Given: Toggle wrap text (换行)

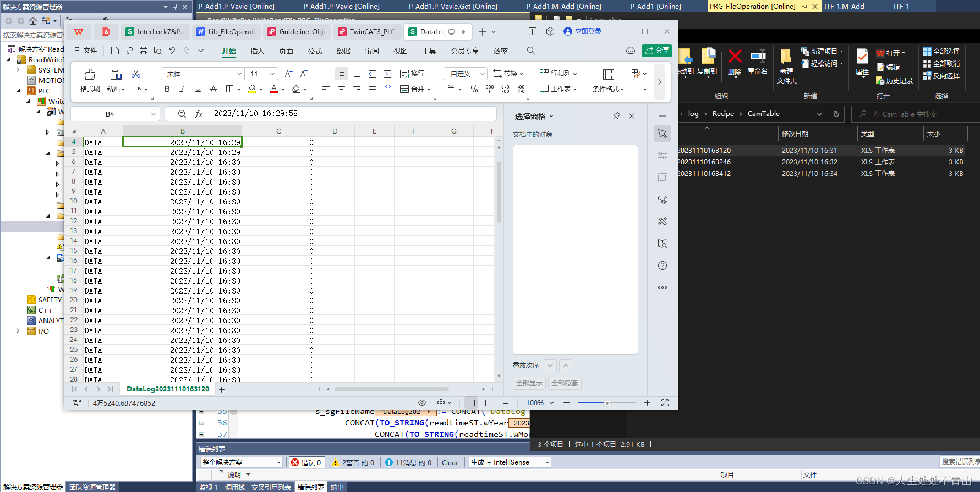Looking at the screenshot, I should pos(412,74).
